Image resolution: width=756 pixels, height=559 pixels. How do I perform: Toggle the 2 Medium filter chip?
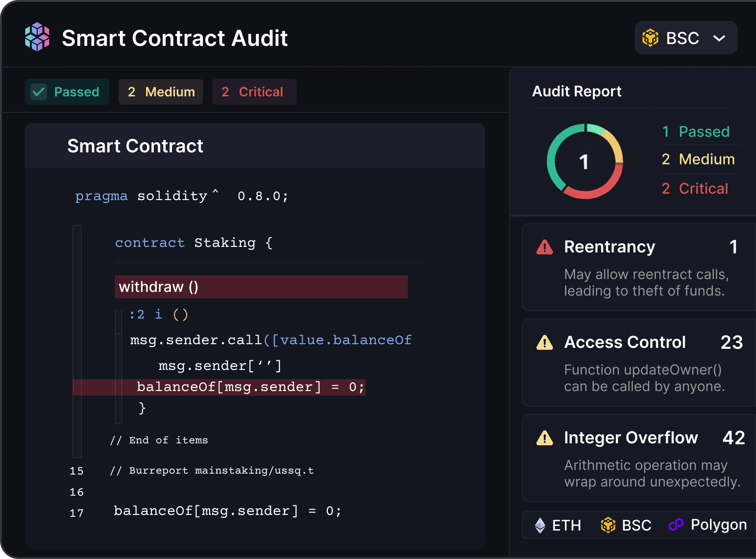point(160,92)
